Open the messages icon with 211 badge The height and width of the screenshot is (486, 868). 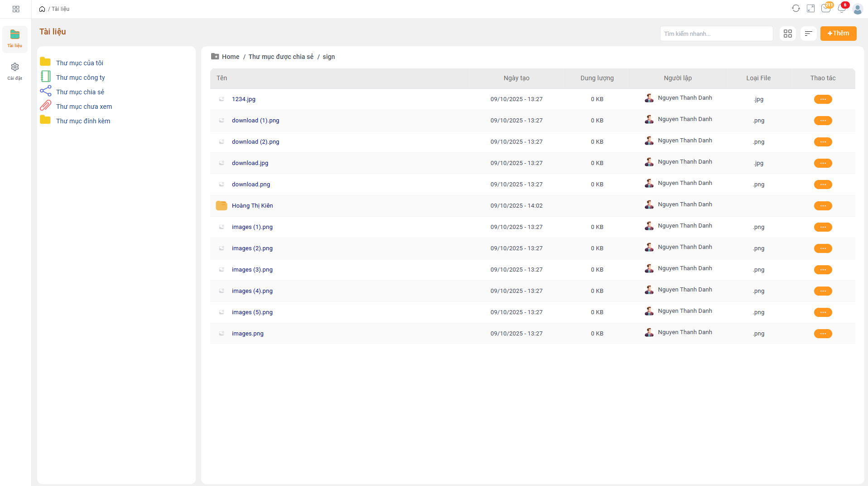pyautogui.click(x=825, y=9)
